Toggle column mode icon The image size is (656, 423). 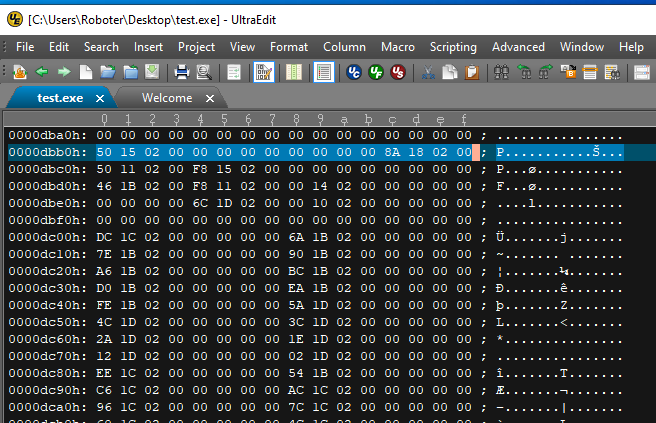294,72
